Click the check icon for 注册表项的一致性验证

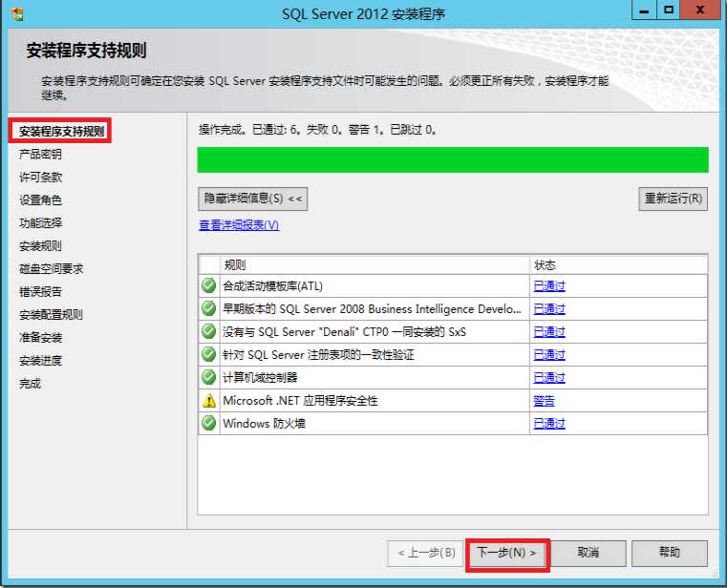point(209,354)
